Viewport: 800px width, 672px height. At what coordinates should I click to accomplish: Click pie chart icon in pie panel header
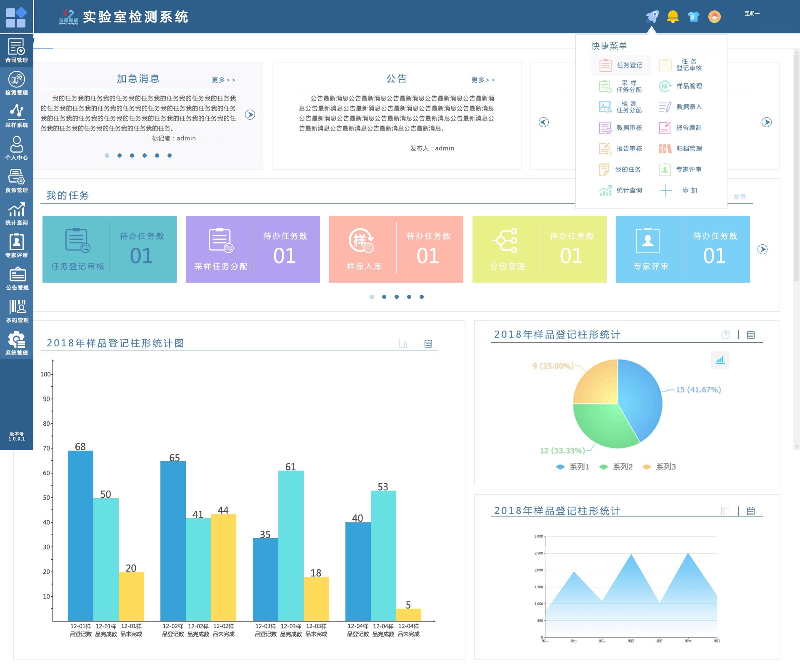[726, 335]
